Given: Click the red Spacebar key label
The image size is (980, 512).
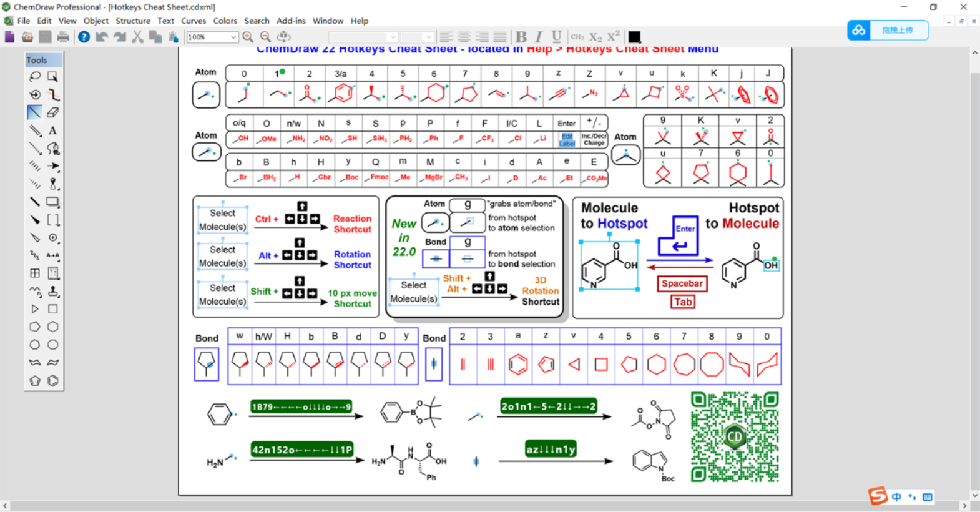Looking at the screenshot, I should point(682,283).
